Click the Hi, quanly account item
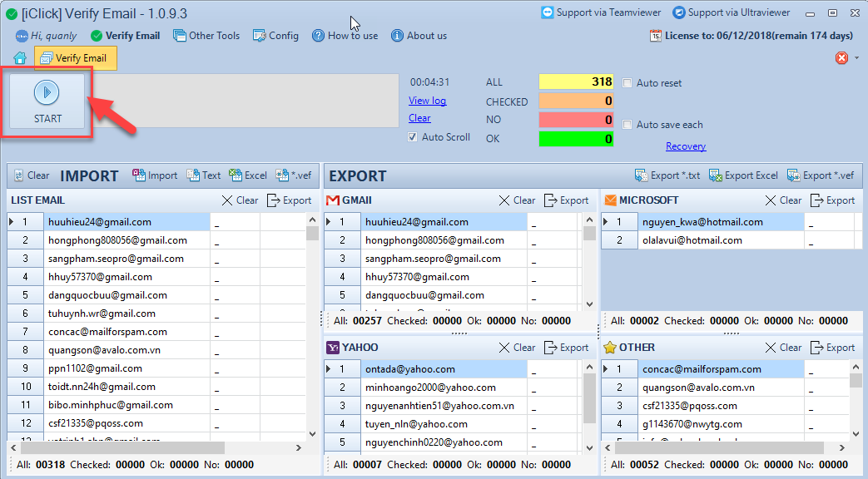868x479 pixels. [47, 36]
